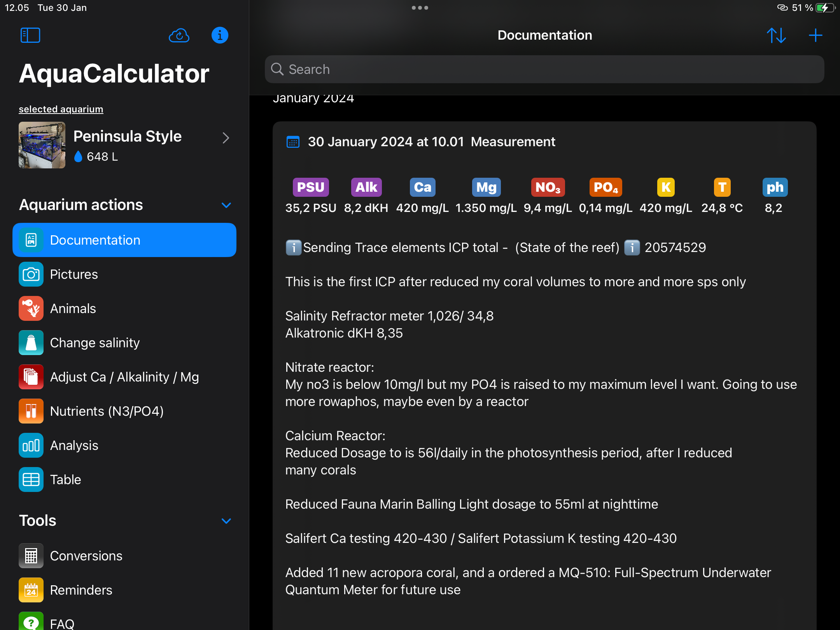Open Conversions tool

point(86,556)
